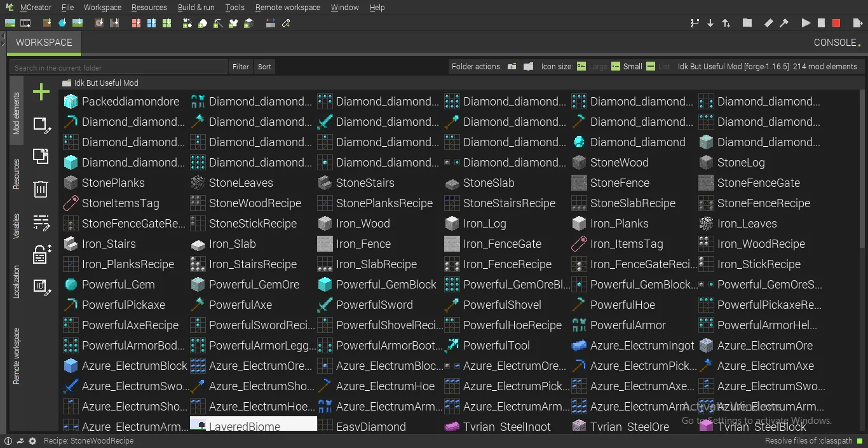Select the Azure_ElectrumIngot element
868x448 pixels.
[634, 346]
